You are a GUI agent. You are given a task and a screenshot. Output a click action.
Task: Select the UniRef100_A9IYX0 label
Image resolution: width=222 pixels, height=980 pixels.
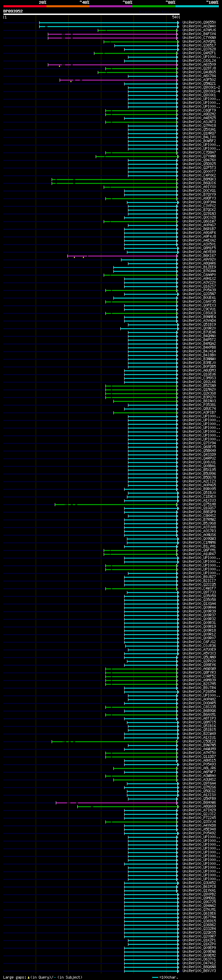point(199,187)
